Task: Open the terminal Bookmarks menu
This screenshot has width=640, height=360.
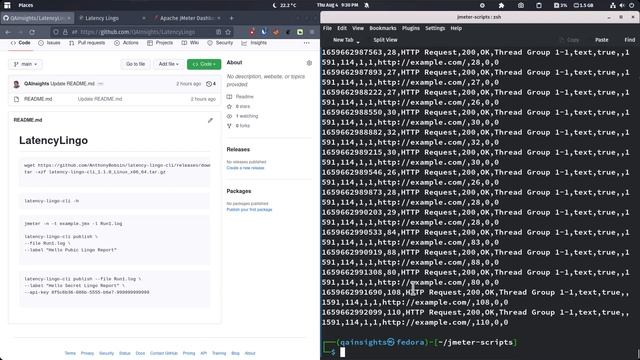Action: click(383, 28)
